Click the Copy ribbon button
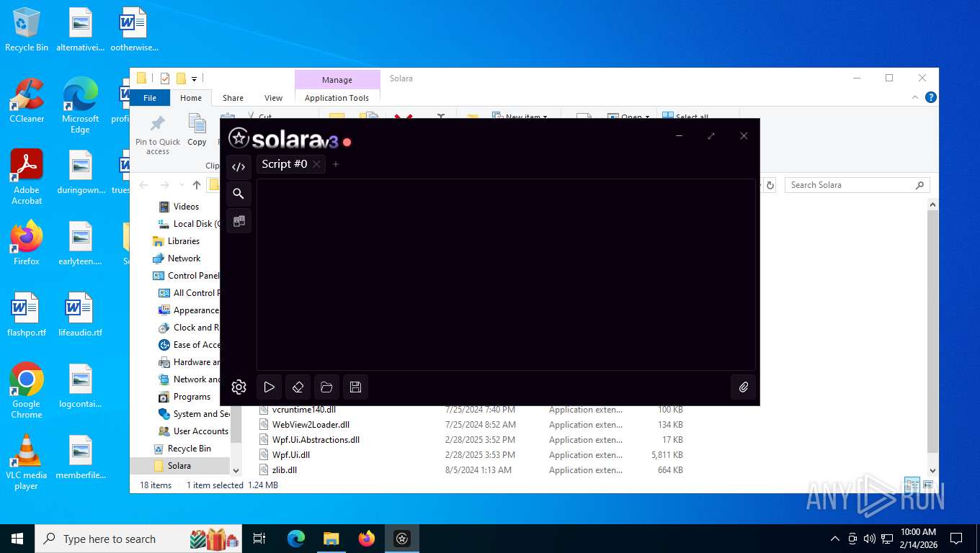Viewport: 980px width, 553px height. coord(197,131)
